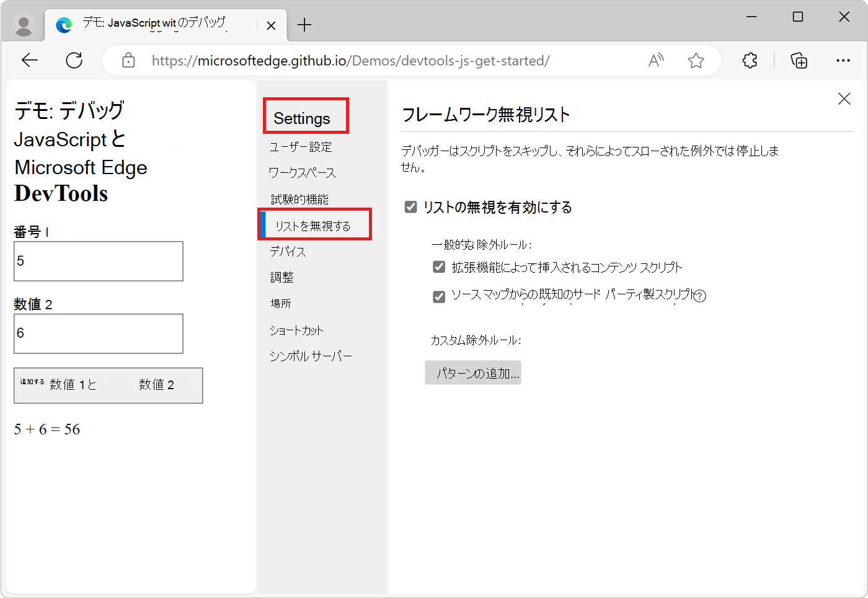Click the 番号1 input field
Viewport: 868px width, 598px height.
(x=98, y=261)
